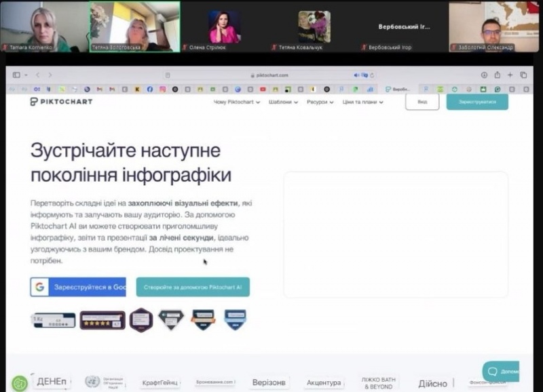The height and width of the screenshot is (392, 543).
Task: Click "Створюйте за допомогою Piktochart AI" button
Action: point(193,287)
